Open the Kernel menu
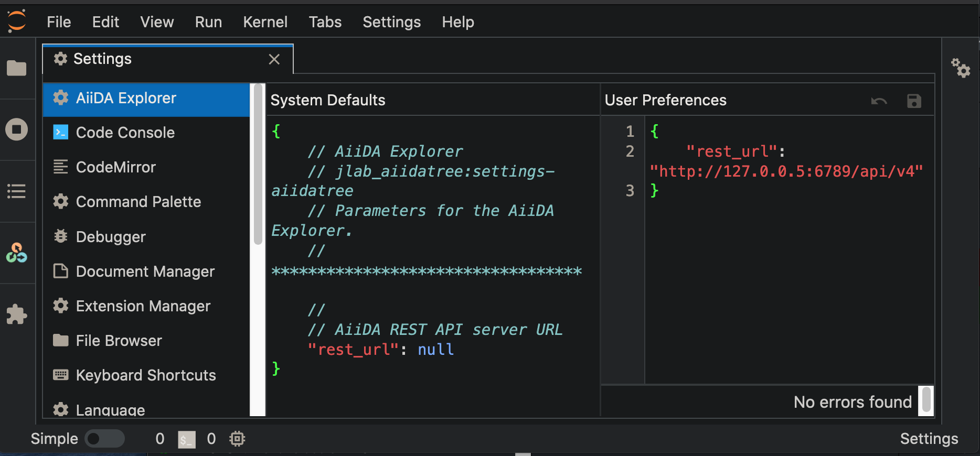980x456 pixels. [265, 22]
